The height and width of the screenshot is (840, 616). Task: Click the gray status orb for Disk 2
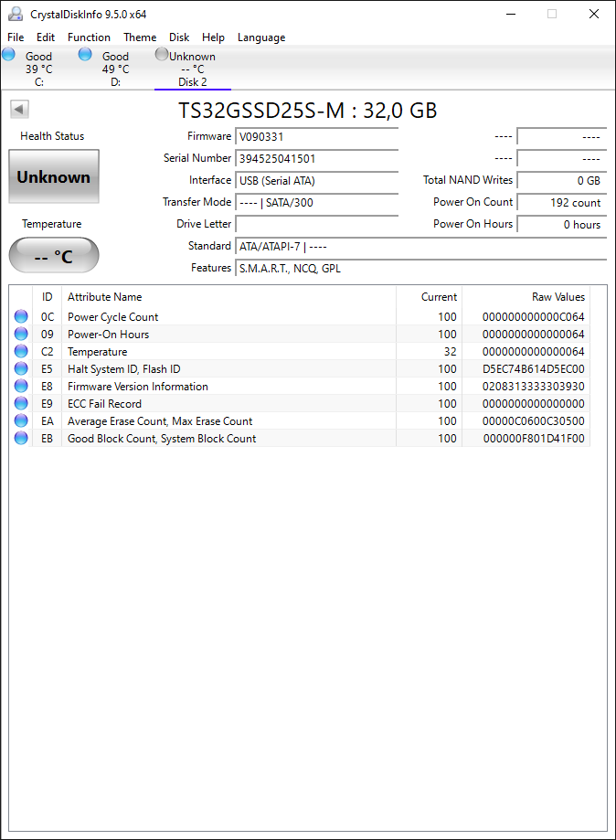coord(162,54)
